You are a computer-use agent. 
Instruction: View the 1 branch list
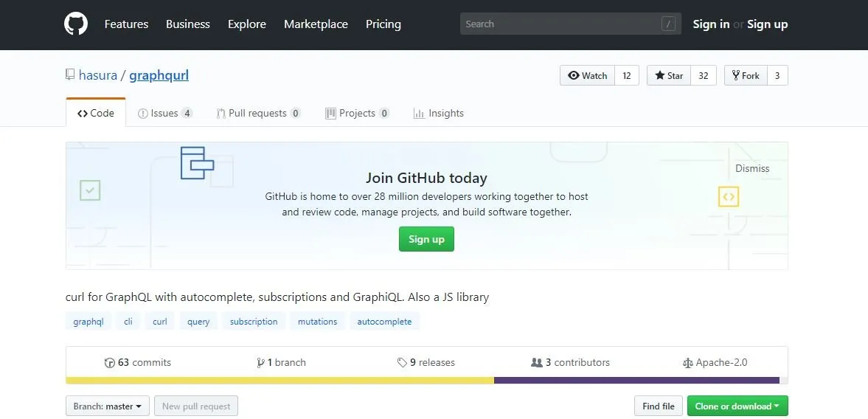[281, 362]
